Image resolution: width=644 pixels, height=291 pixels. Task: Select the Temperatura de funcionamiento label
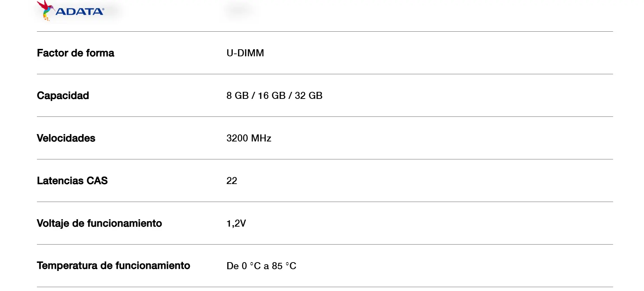(113, 266)
